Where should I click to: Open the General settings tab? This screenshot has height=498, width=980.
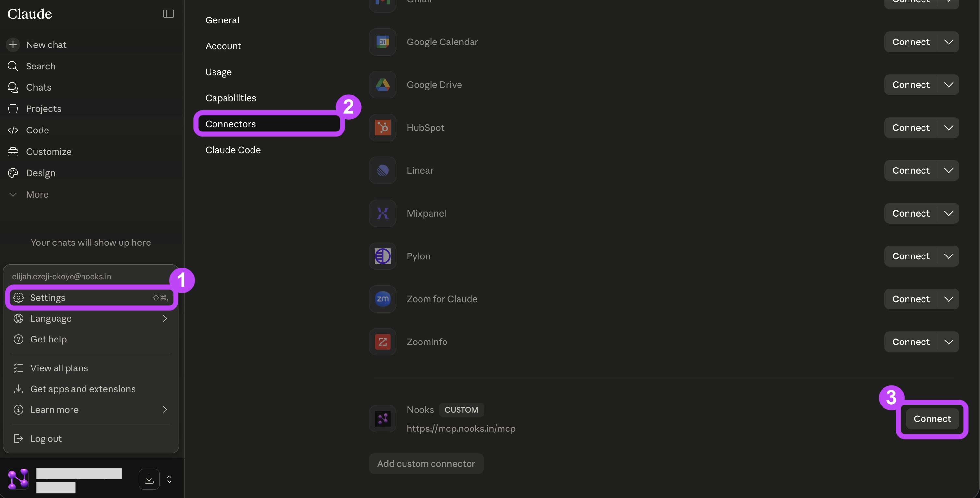click(222, 20)
